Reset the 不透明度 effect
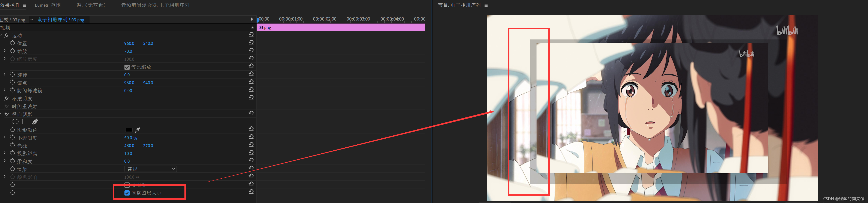 tap(251, 97)
